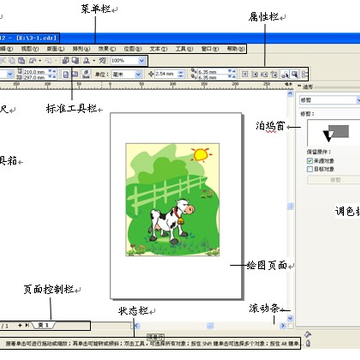Click second snap icon in property bar
Image resolution: width=360 pixels, height=360 pixels.
255,74
